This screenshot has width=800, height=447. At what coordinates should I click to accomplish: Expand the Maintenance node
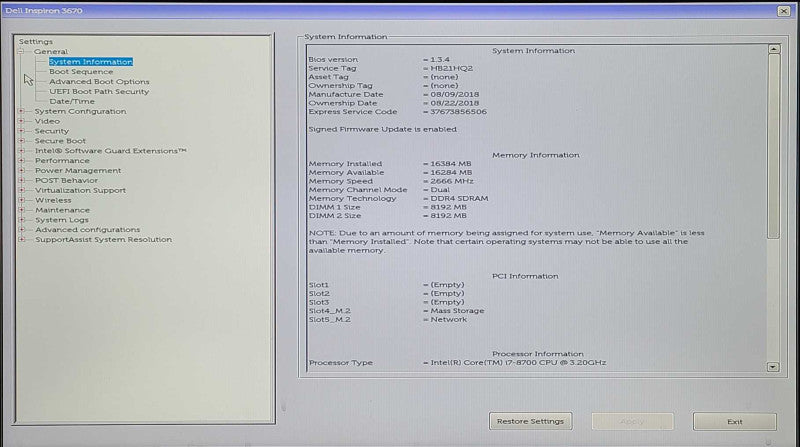tap(21, 210)
